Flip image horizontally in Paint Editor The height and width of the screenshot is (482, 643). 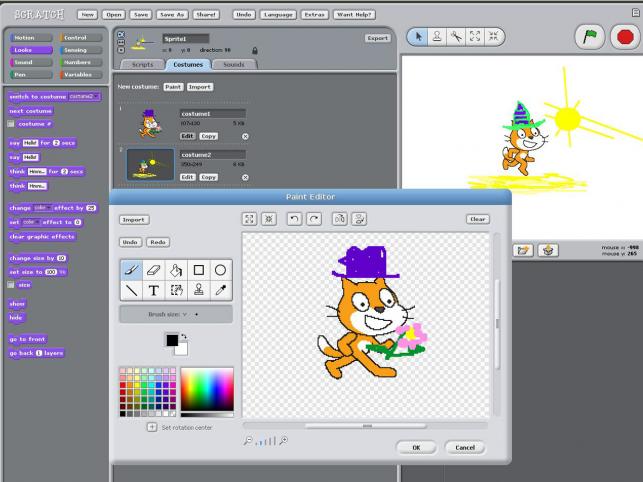(340, 219)
